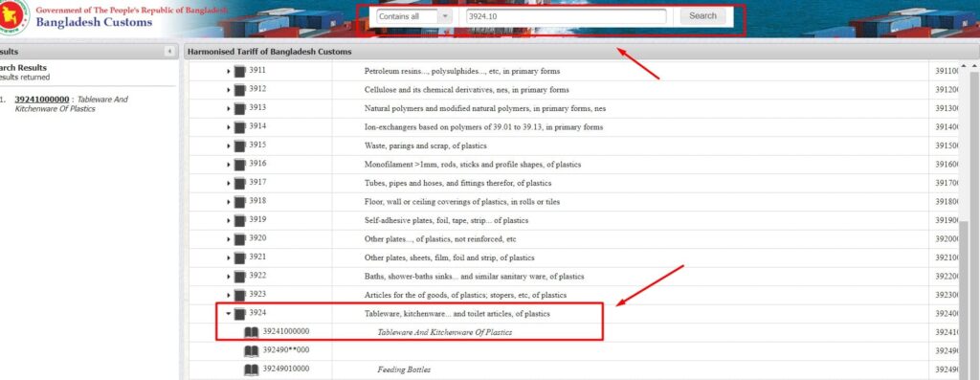
Task: Expand heading 3916 tree arrow
Action: [x=229, y=165]
